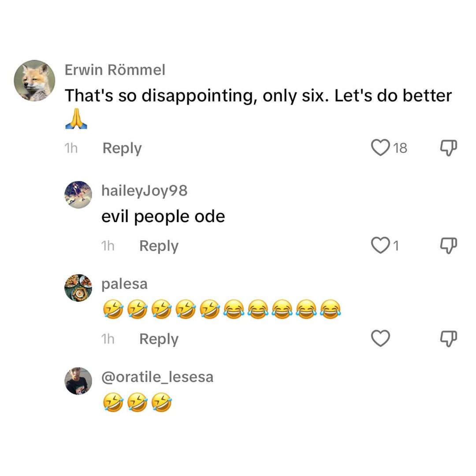Dislike haileyJoy98's reply
This screenshot has width=476, height=476.
pyautogui.click(x=448, y=245)
